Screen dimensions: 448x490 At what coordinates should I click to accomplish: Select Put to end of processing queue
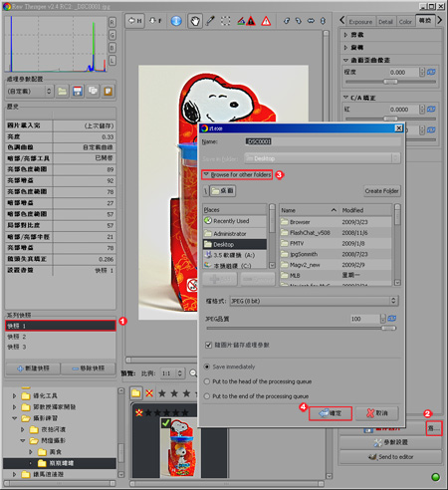pos(207,396)
